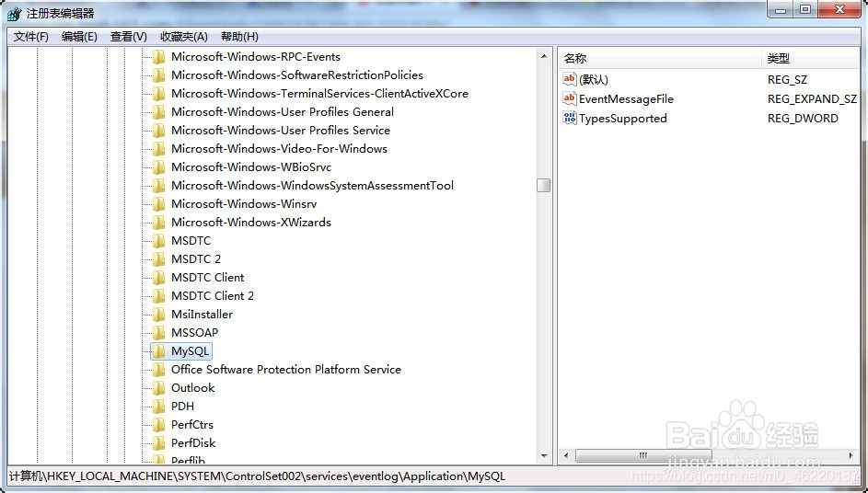The width and height of the screenshot is (868, 493).
Task: Open the 文件(F) menu
Action: pos(31,37)
